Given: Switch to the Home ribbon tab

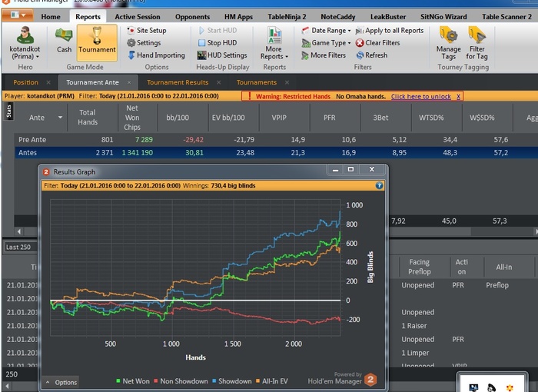Looking at the screenshot, I should [51, 17].
